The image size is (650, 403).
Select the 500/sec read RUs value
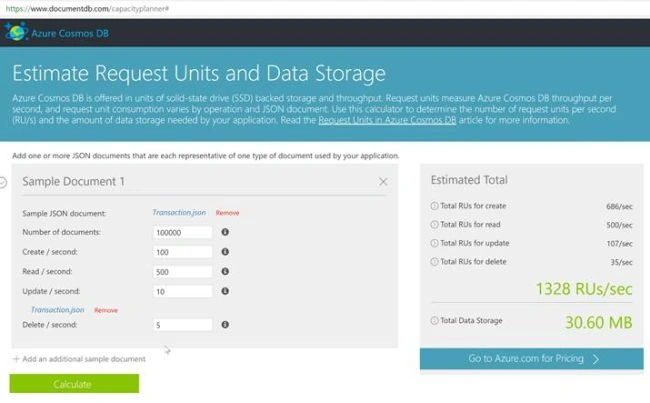[619, 225]
